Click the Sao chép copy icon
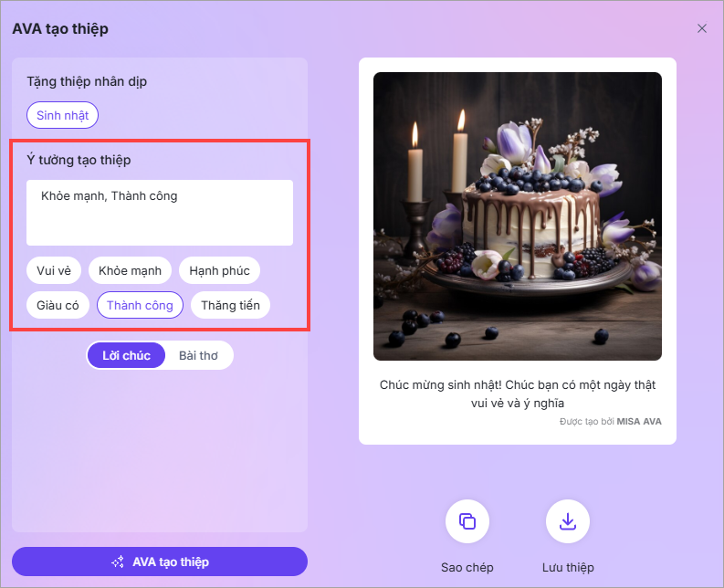 tap(467, 521)
